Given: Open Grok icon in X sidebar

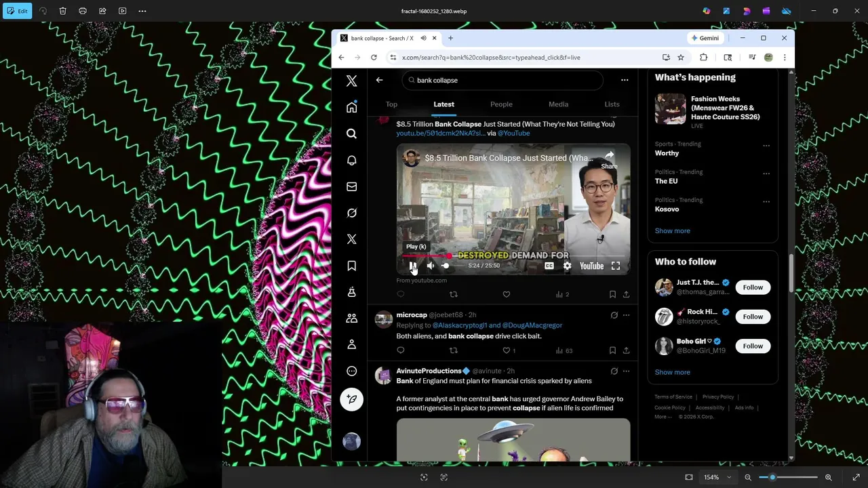Looking at the screenshot, I should [351, 213].
